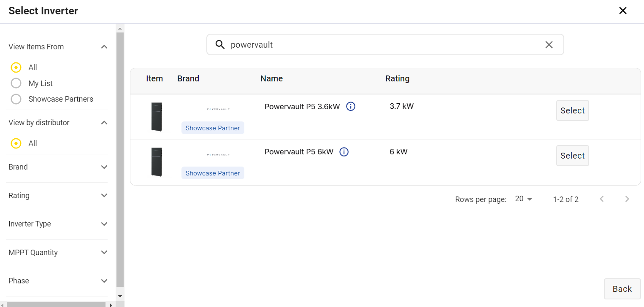Click the Brand column header
Image resolution: width=644 pixels, height=307 pixels.
pyautogui.click(x=188, y=78)
